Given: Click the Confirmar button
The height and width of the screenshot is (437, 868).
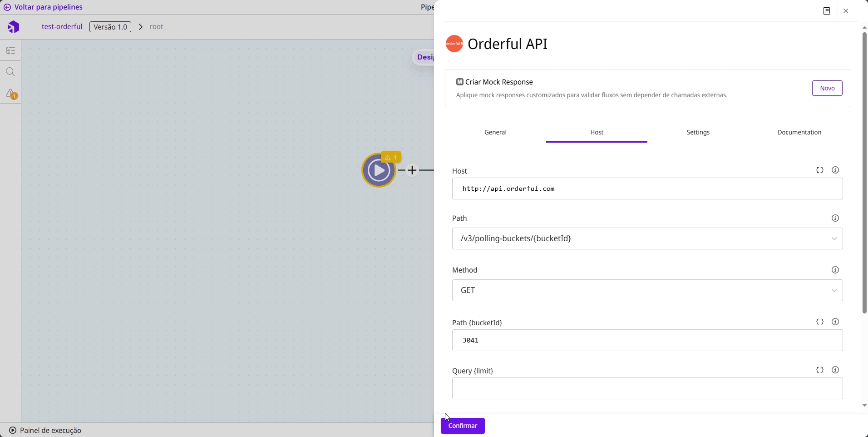Looking at the screenshot, I should (463, 426).
